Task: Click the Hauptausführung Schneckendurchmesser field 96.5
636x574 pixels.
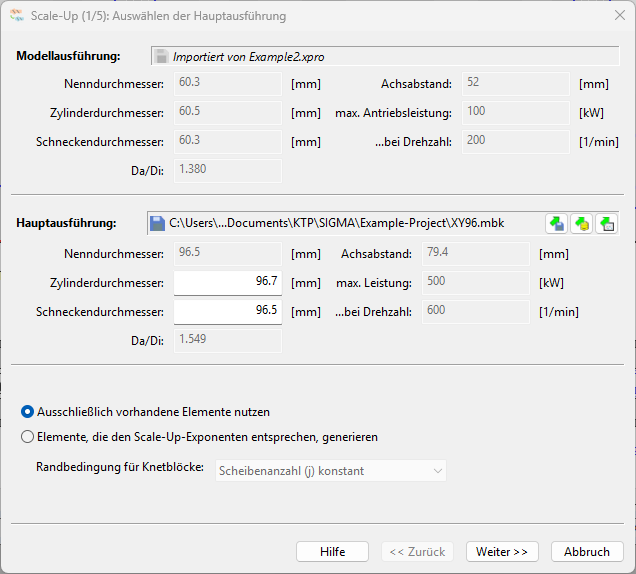Action: tap(228, 312)
